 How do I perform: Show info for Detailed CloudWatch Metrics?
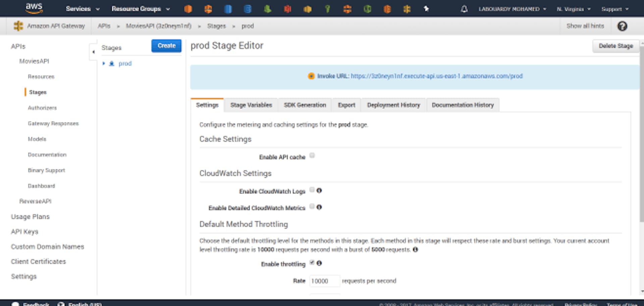click(319, 207)
